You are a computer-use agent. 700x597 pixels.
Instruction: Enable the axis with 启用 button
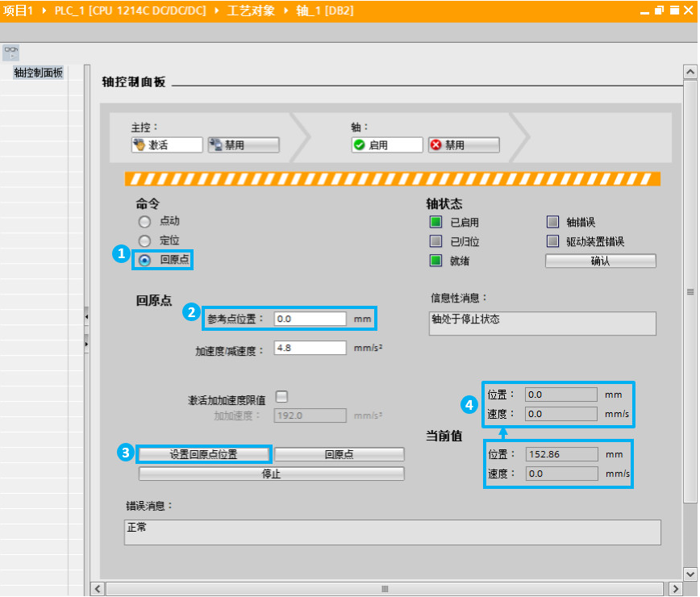click(x=387, y=145)
